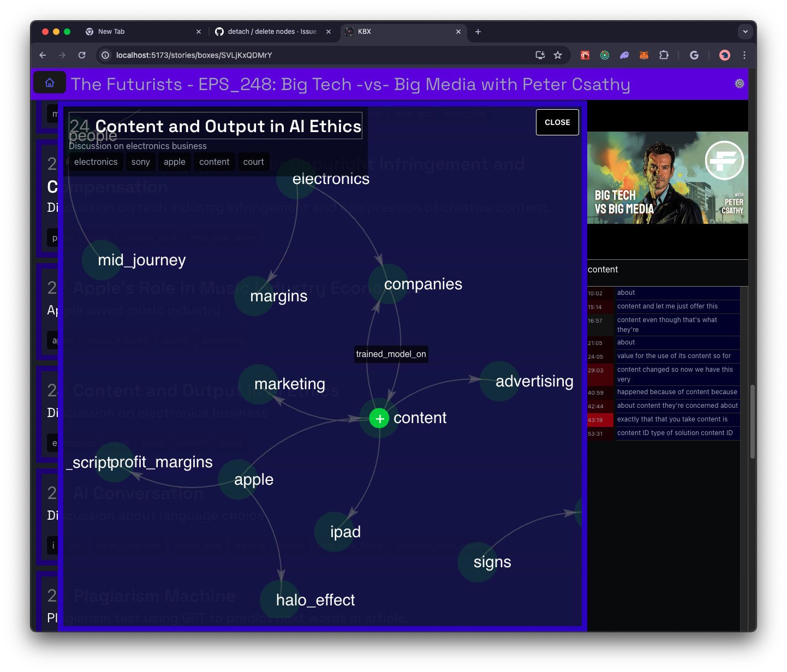Open the MetaMask fox extension
The width and height of the screenshot is (787, 672).
pyautogui.click(x=644, y=55)
